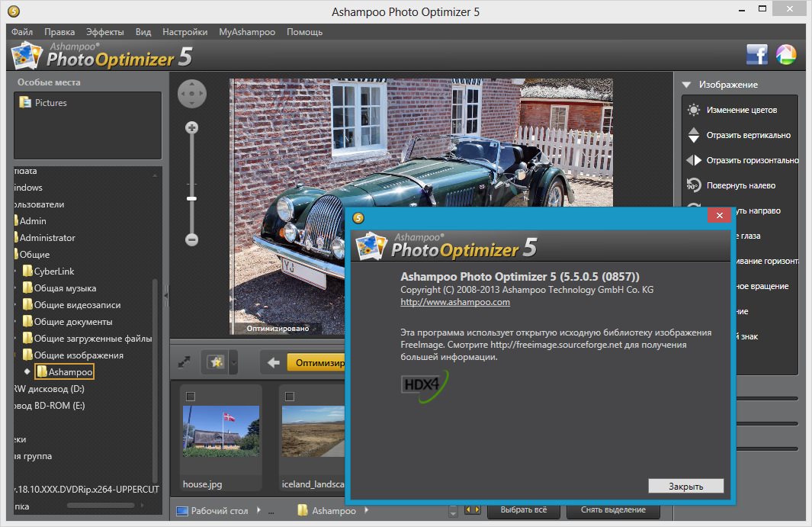The width and height of the screenshot is (812, 527).
Task: Open the Настройки menu
Action: (185, 32)
